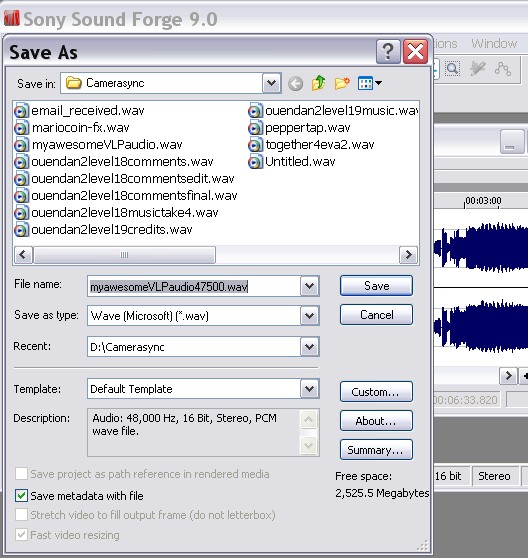Close the Save As dialog
The height and width of the screenshot is (558, 528).
(x=415, y=52)
